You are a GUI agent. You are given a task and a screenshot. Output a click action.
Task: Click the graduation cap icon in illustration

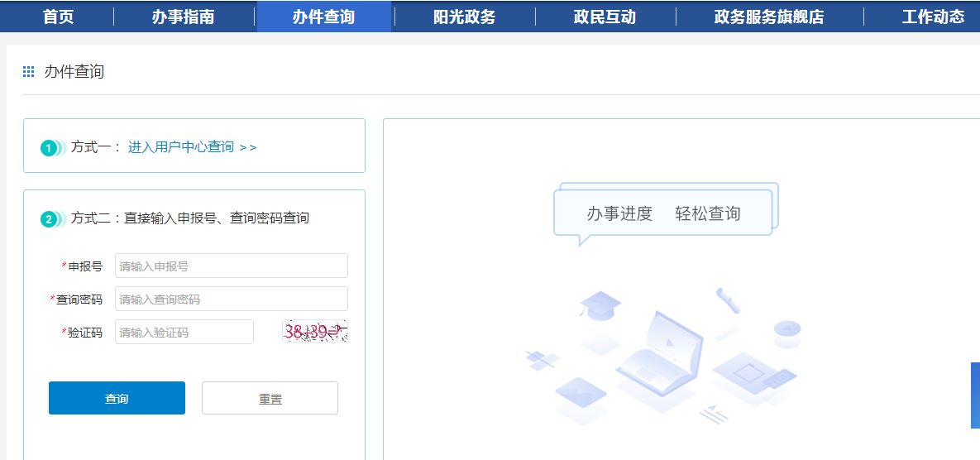[x=600, y=304]
